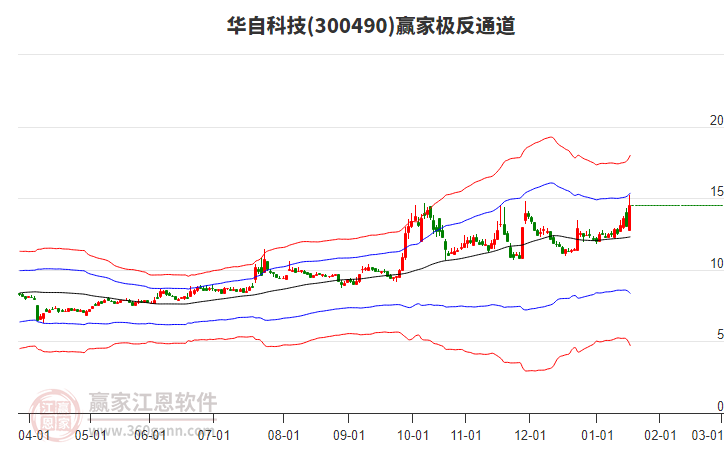Select the 09-01 date label

(349, 435)
